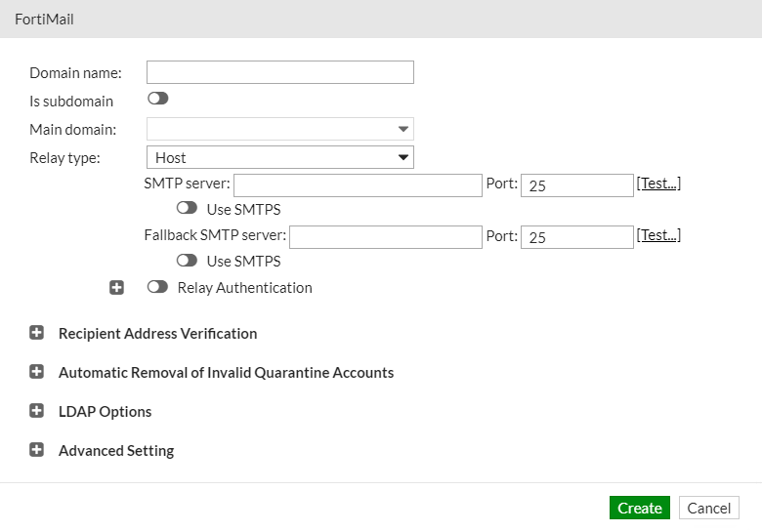Click the Domain name input field
The height and width of the screenshot is (532, 762).
pyautogui.click(x=280, y=72)
